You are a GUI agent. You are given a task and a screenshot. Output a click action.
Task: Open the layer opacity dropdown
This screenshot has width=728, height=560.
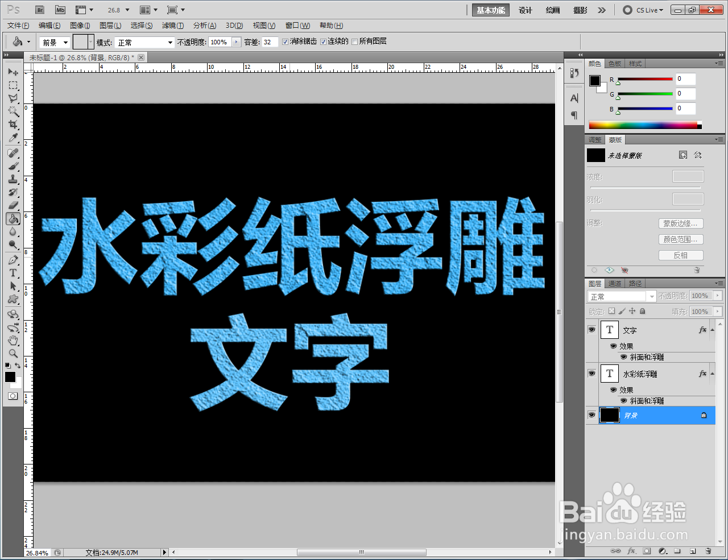tap(718, 296)
